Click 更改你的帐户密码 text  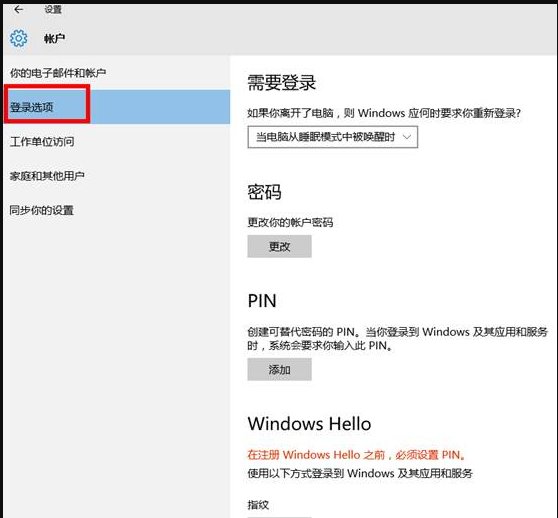point(290,222)
